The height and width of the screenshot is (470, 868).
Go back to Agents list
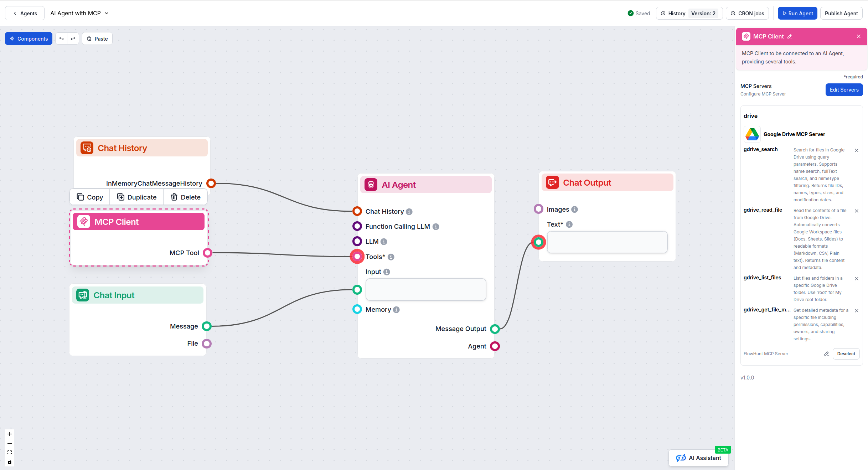pos(25,13)
